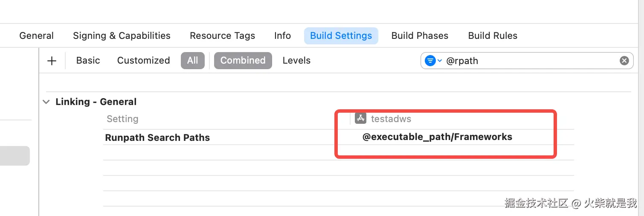Go to Signing & Capabilities tab

122,36
